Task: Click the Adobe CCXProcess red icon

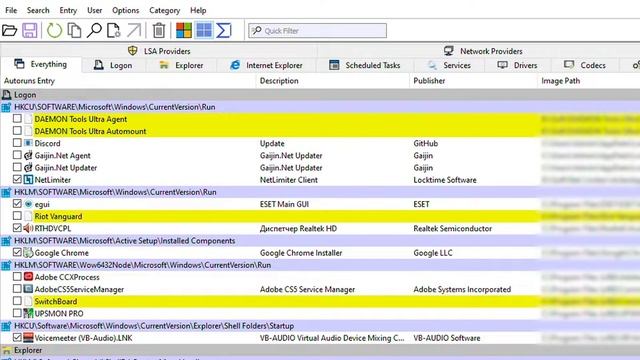Action: pos(28,277)
